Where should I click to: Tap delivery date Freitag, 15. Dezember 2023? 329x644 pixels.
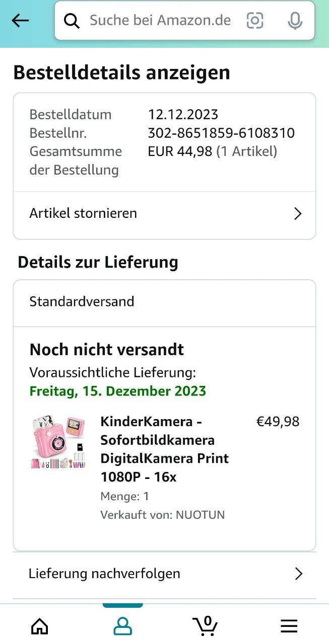(118, 391)
